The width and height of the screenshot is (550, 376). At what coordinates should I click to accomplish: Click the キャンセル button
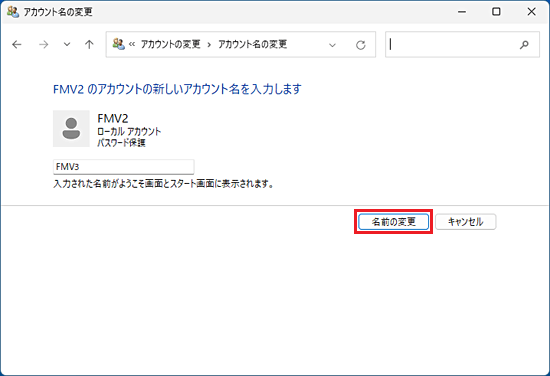pos(465,222)
